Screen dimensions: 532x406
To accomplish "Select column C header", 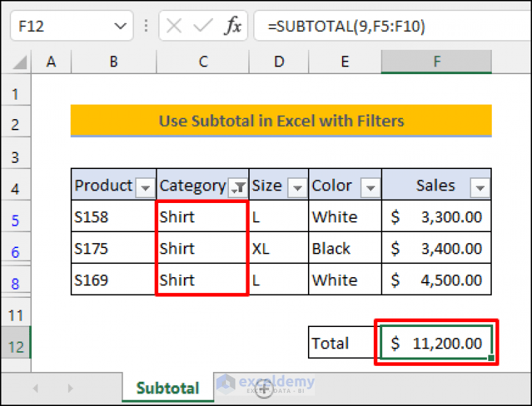I will (203, 62).
